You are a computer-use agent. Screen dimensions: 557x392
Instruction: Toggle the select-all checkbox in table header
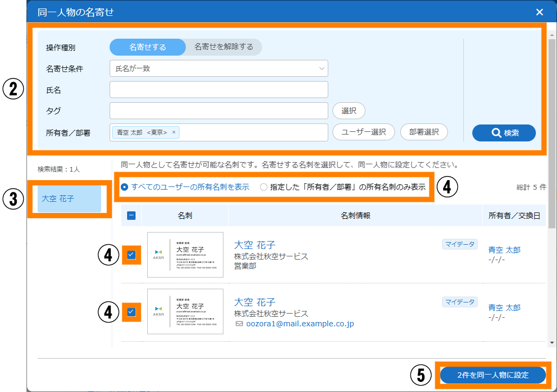point(132,216)
